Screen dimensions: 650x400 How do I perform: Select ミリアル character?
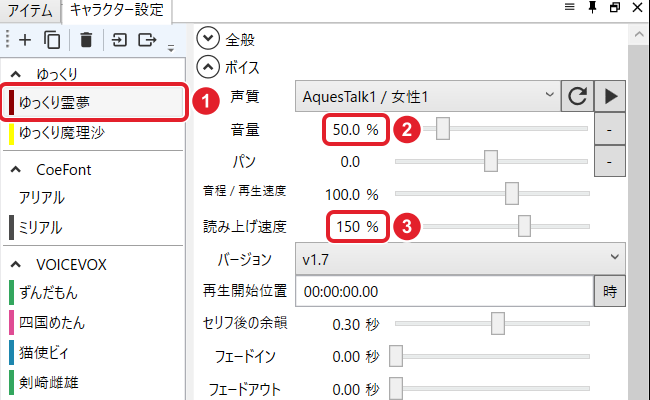click(x=93, y=228)
